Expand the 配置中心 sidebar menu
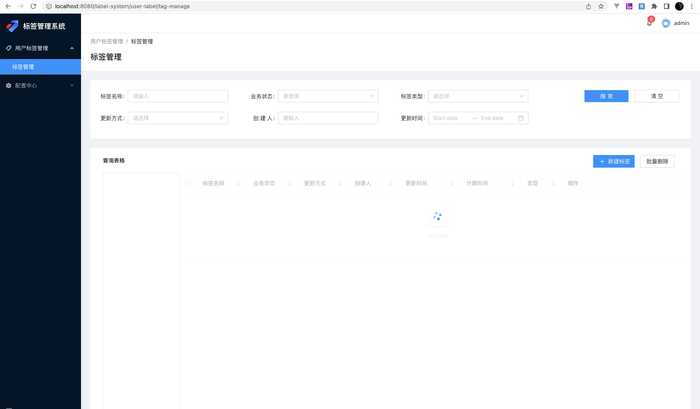 pos(40,86)
